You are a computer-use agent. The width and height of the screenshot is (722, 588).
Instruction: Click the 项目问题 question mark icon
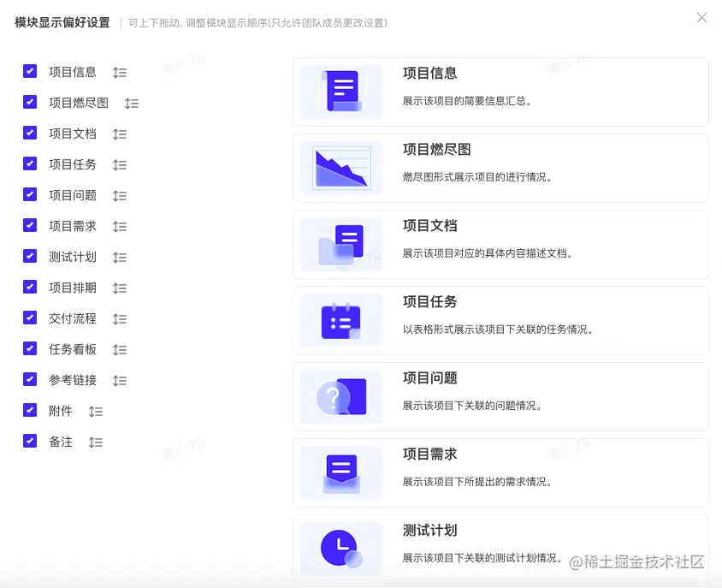point(340,395)
